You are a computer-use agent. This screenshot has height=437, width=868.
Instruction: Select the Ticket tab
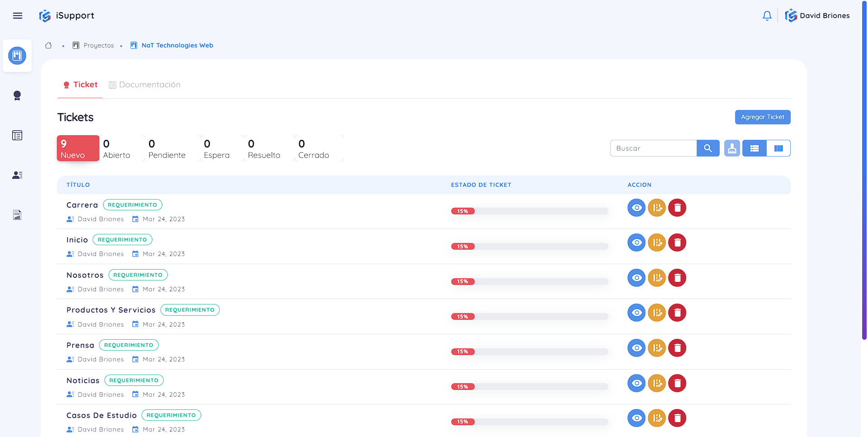tap(80, 85)
